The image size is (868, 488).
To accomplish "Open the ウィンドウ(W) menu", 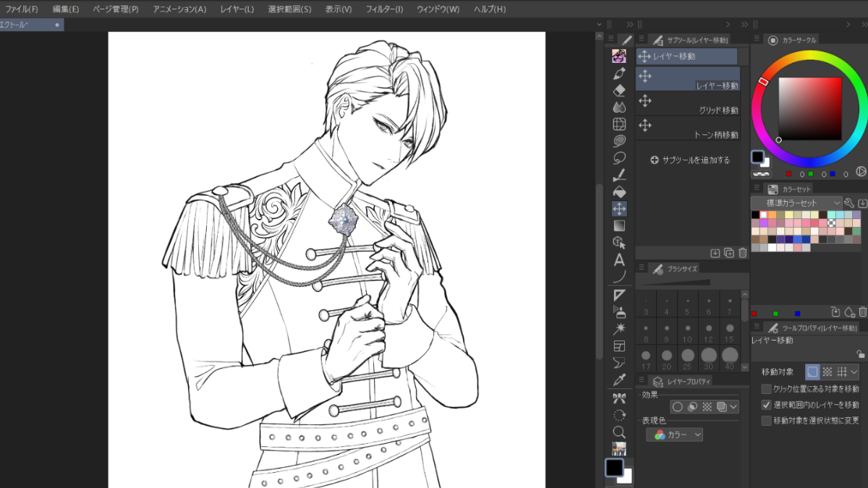I will pyautogui.click(x=438, y=9).
